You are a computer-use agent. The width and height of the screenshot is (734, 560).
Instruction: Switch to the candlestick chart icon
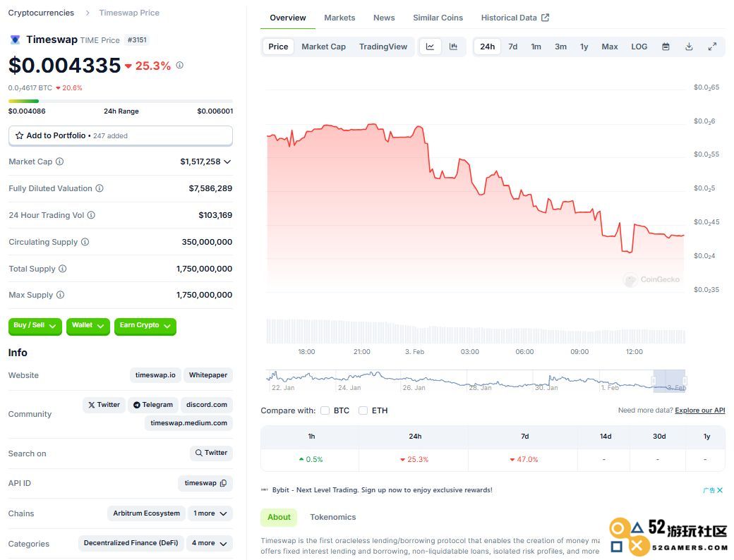(x=453, y=47)
